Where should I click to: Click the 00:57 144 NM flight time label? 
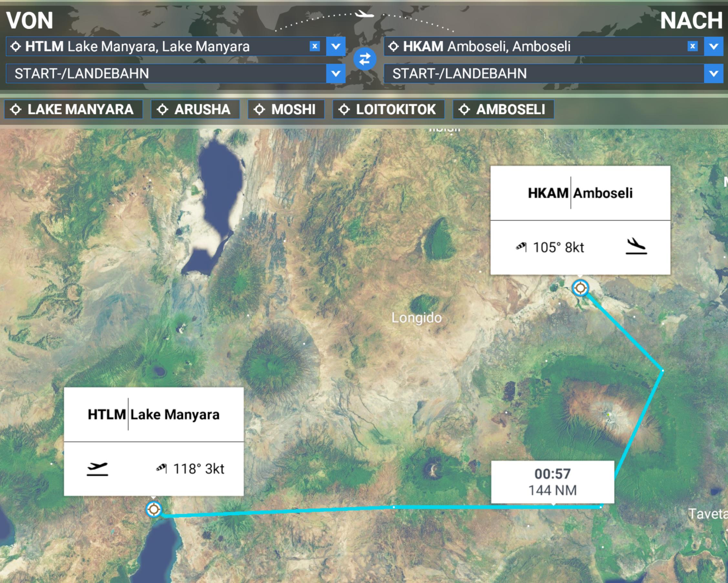[552, 482]
